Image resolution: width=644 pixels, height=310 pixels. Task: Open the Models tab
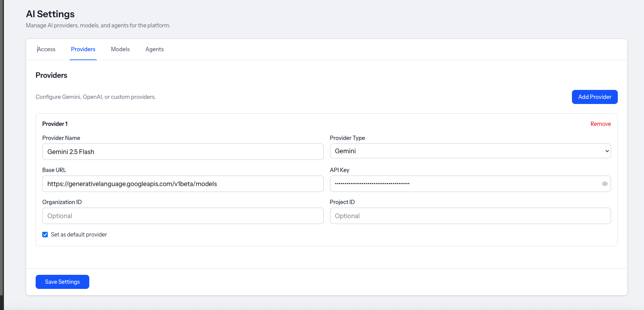click(x=120, y=49)
